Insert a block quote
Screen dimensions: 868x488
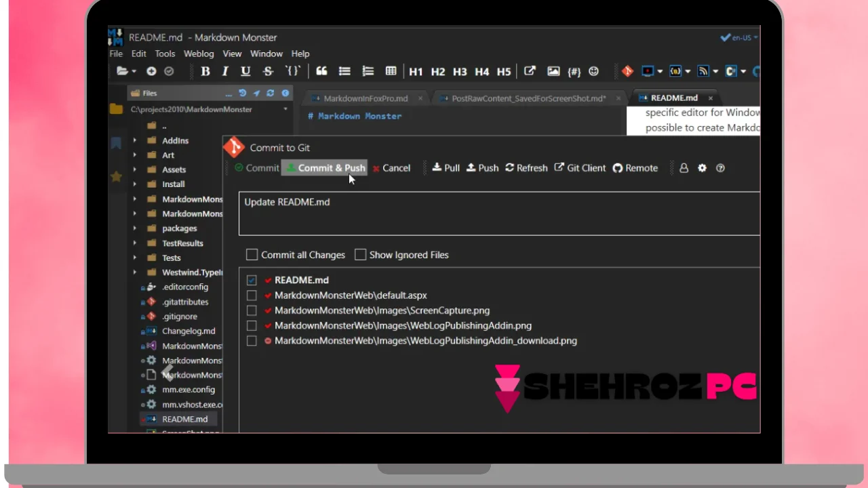click(321, 71)
